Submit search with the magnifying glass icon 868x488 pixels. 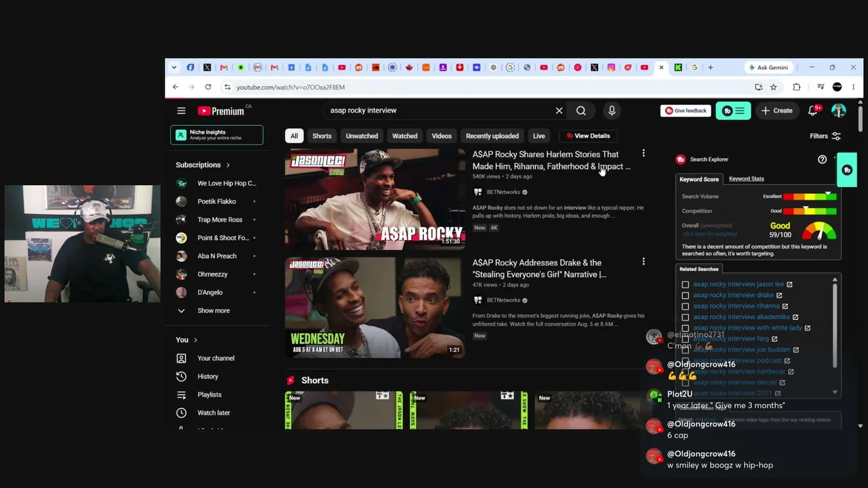(581, 110)
